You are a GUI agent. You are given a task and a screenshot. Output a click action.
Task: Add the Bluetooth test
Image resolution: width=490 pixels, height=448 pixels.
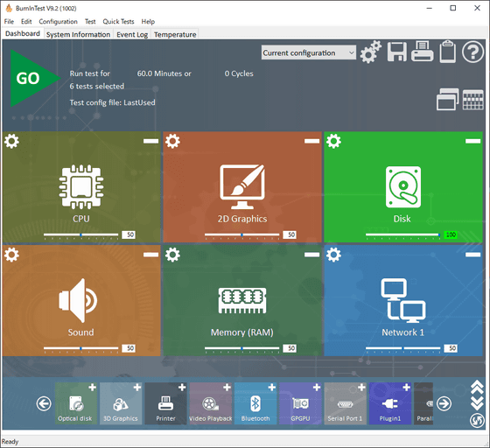(x=272, y=388)
